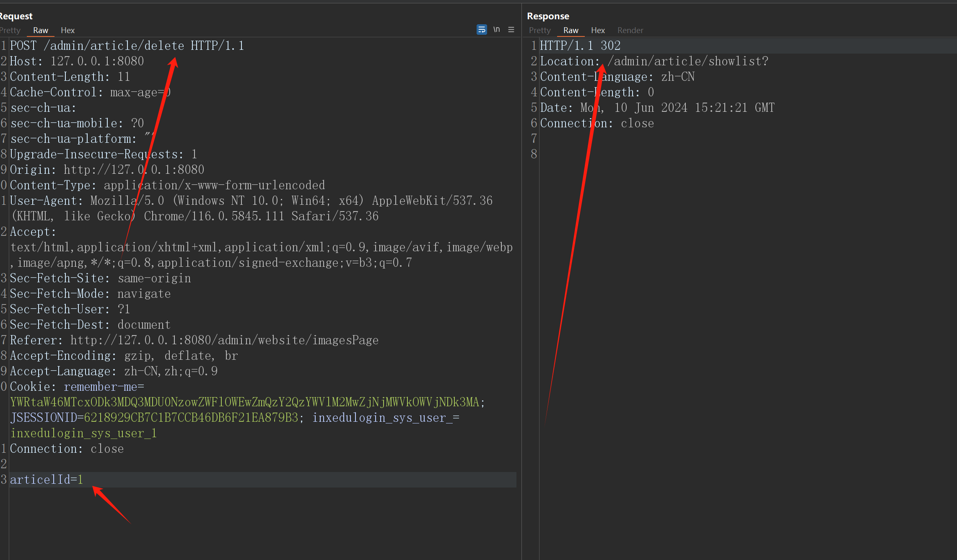Click the 'Request' panel title
The width and height of the screenshot is (957, 560).
16,16
